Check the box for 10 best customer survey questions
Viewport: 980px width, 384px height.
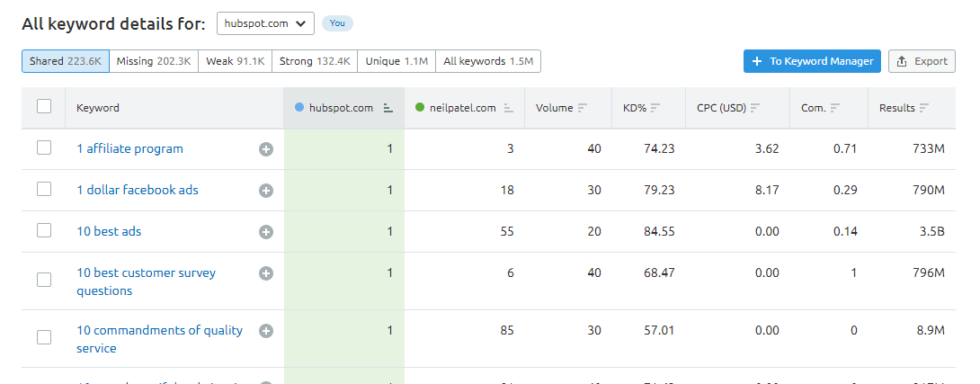click(44, 280)
